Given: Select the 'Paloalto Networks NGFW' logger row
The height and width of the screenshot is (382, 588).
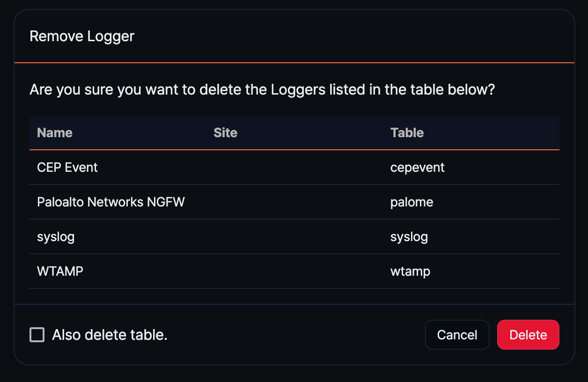Looking at the screenshot, I should (x=111, y=202).
